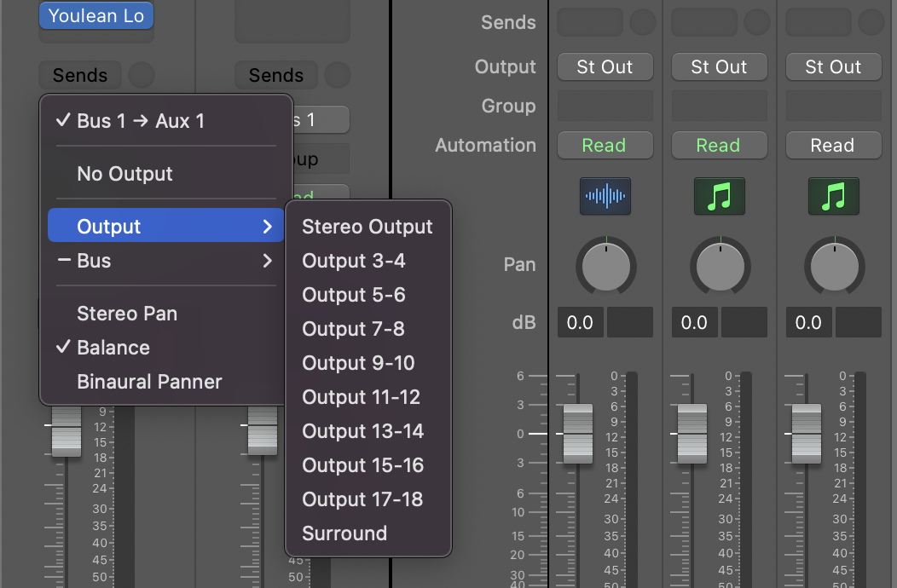Click empty send slot on rightmost strip
Viewport: 897px width, 588px height.
pos(819,22)
